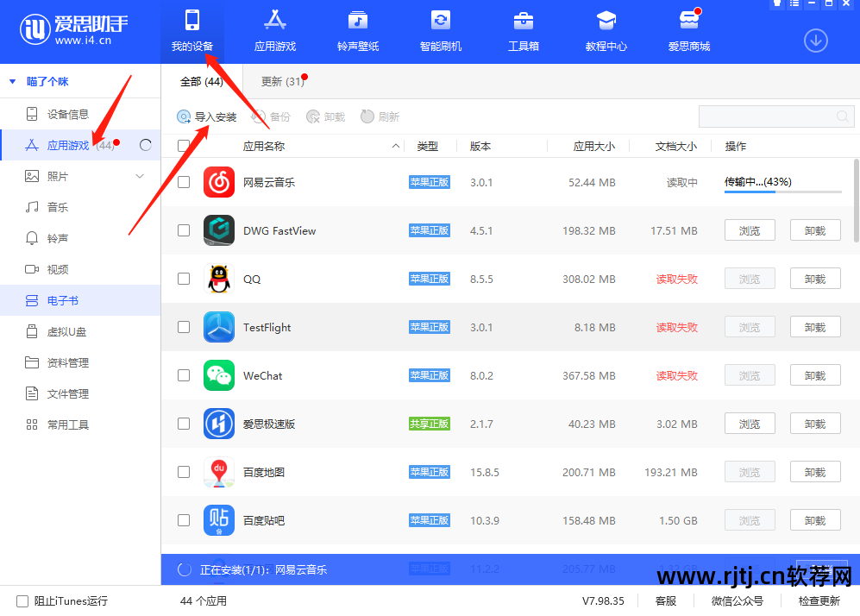860x616 pixels.
Task: Click 浏览 for DWG FastView
Action: 750,230
